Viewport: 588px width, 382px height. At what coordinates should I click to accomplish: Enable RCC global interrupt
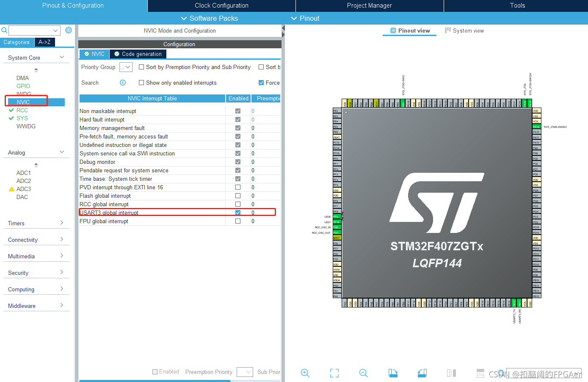click(x=238, y=204)
